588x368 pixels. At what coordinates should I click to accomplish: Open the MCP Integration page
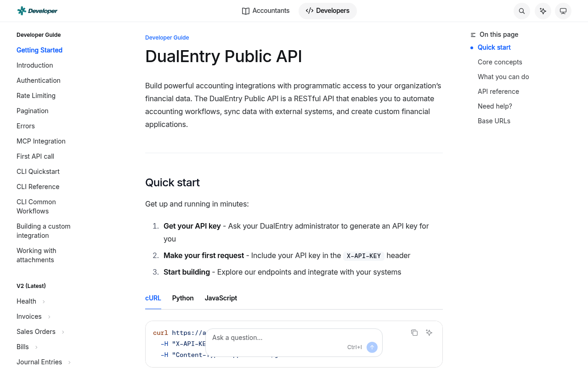41,141
